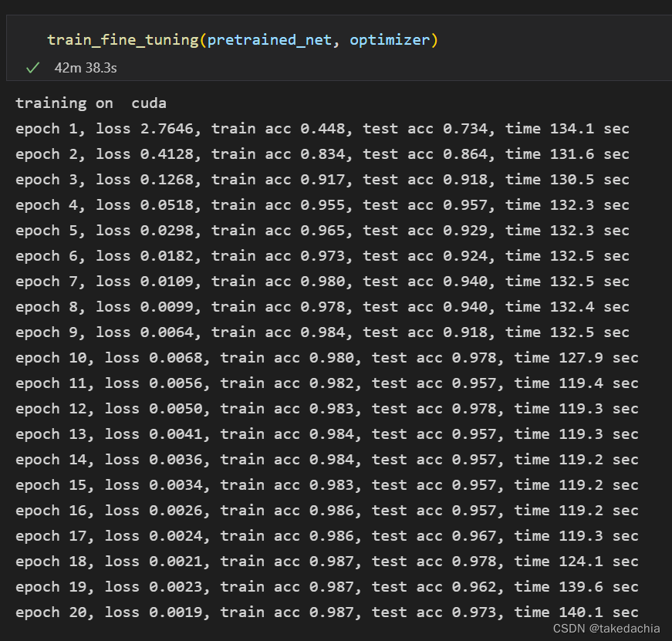Click the train_fine_tuning function name

click(x=122, y=39)
